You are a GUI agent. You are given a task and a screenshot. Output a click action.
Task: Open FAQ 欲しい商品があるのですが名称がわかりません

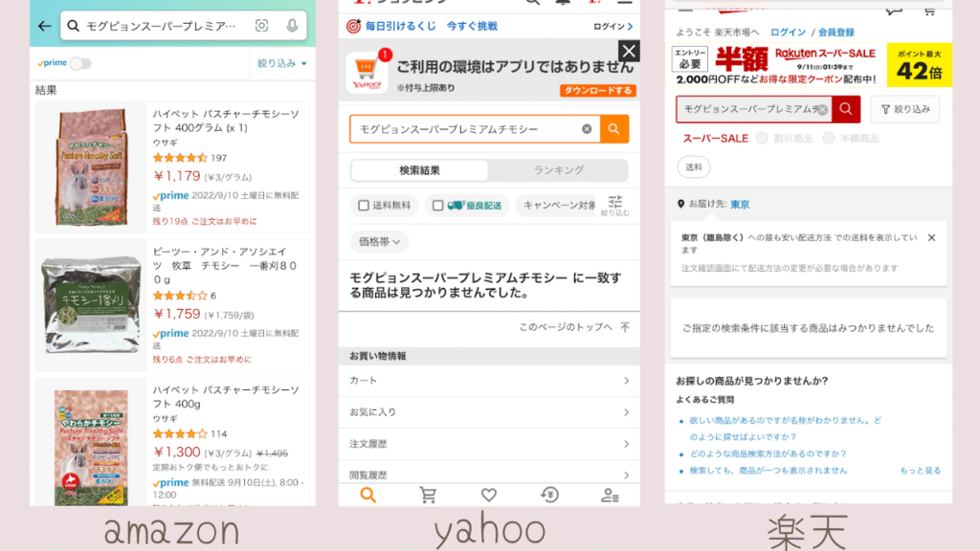pyautogui.click(x=785, y=429)
